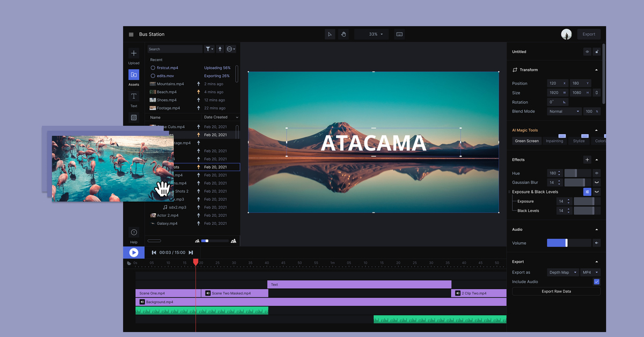This screenshot has height=337, width=644.
Task: Toggle the Include Audio checkbox
Action: point(596,282)
